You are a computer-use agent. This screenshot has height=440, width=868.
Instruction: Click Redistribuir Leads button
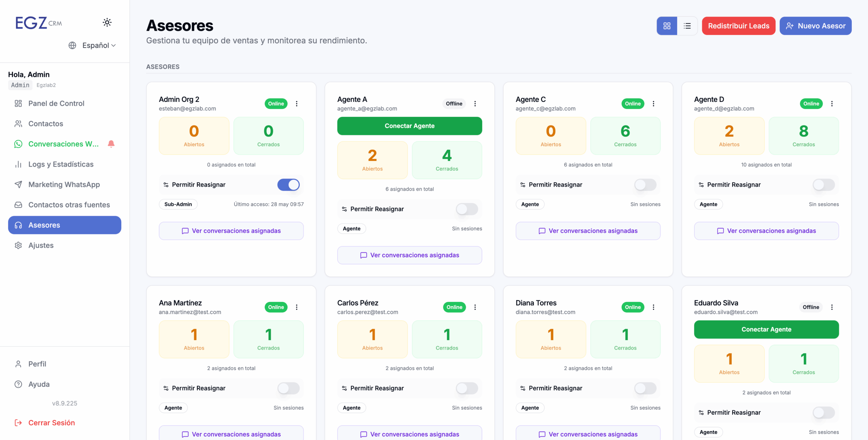[x=738, y=26]
